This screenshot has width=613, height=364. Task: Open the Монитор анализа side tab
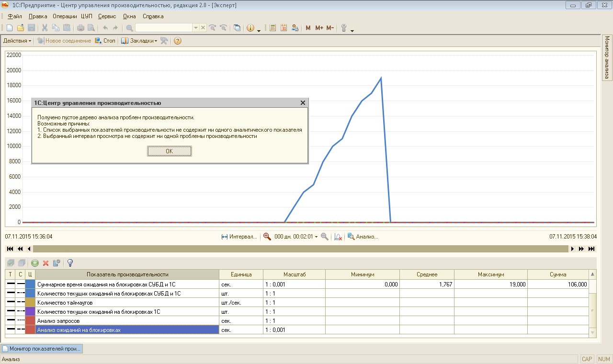pyautogui.click(x=607, y=57)
